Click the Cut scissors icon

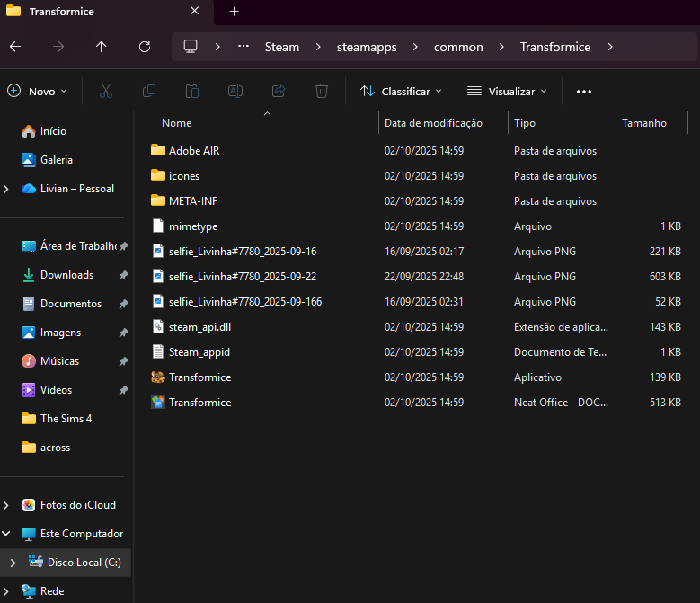tap(106, 91)
